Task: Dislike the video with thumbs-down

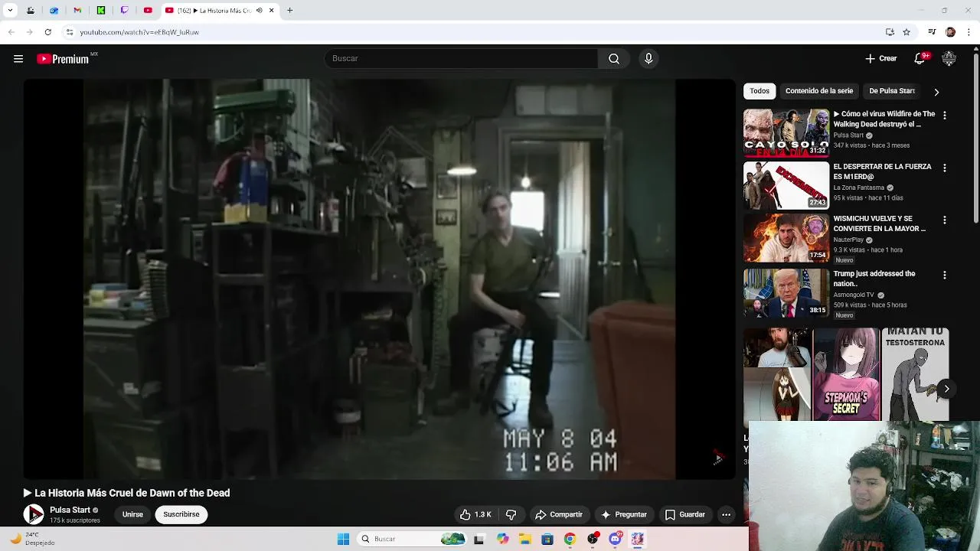Action: (511, 515)
